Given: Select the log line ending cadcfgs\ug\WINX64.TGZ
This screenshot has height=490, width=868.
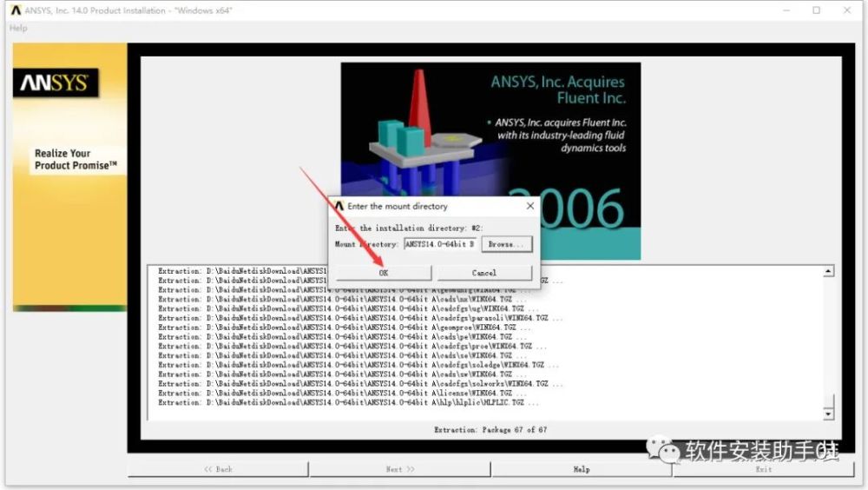Looking at the screenshot, I should (348, 308).
